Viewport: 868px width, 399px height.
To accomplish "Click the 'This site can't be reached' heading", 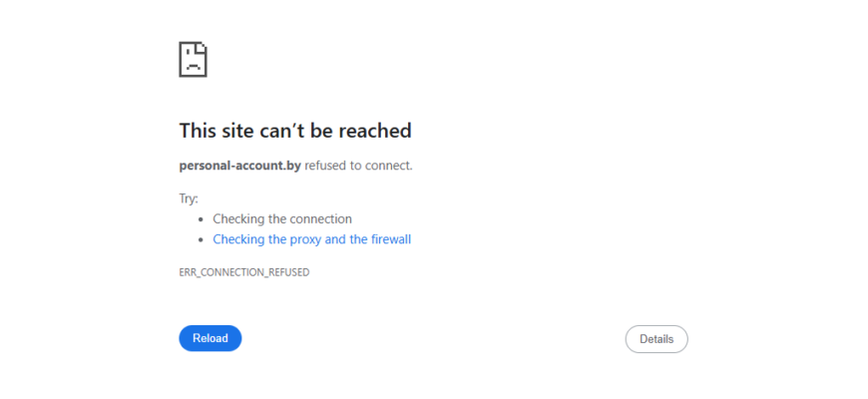I will pyautogui.click(x=295, y=131).
